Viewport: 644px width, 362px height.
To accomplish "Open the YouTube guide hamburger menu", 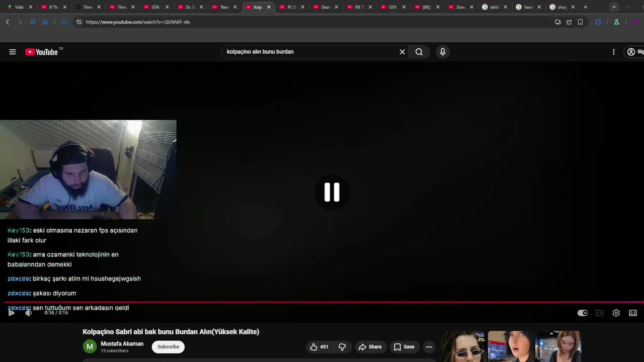I will point(13,52).
